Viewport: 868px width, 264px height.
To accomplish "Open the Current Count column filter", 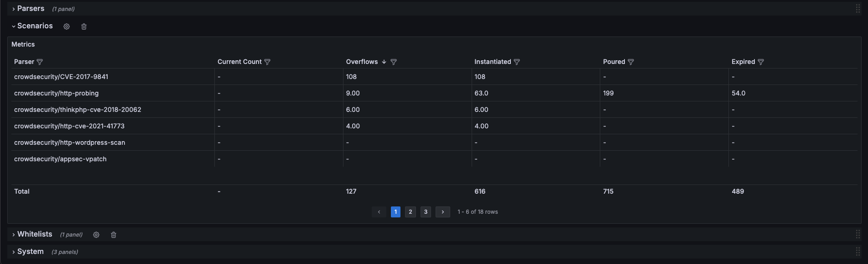I will tap(267, 62).
